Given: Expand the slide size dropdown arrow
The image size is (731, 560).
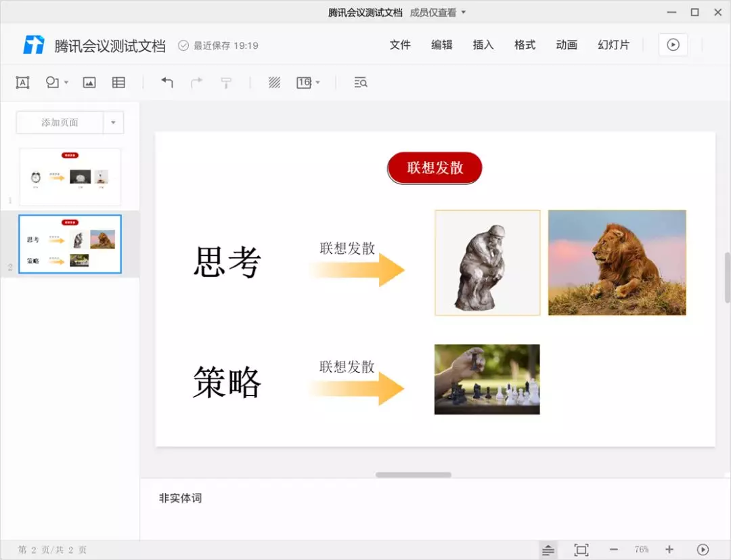Looking at the screenshot, I should pos(318,83).
